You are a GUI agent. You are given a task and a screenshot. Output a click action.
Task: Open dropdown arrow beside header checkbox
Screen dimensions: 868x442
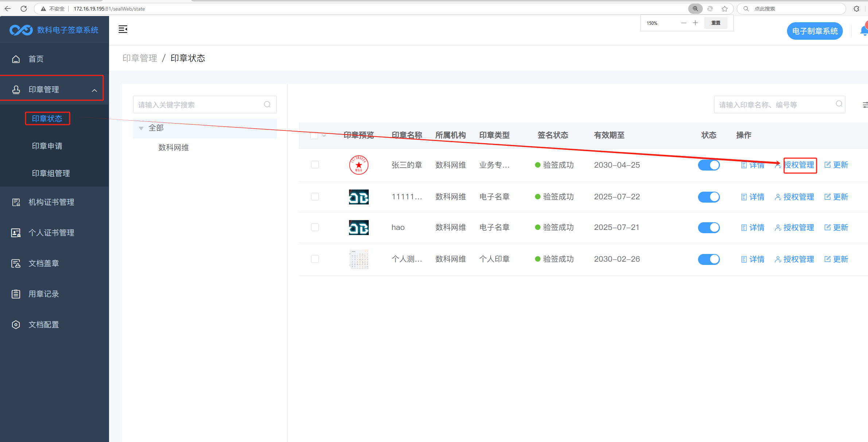pos(324,136)
